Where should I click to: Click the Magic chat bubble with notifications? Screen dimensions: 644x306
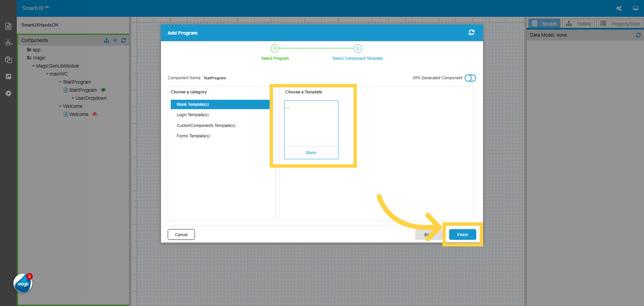(23, 283)
